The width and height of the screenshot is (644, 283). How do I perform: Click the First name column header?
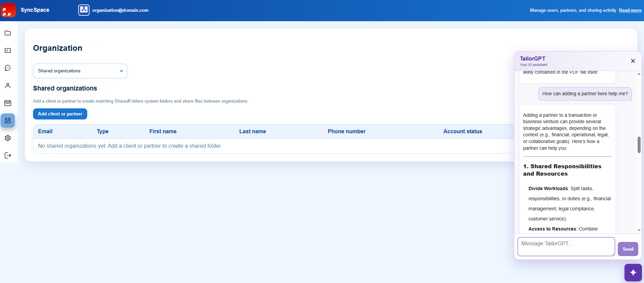(x=163, y=131)
